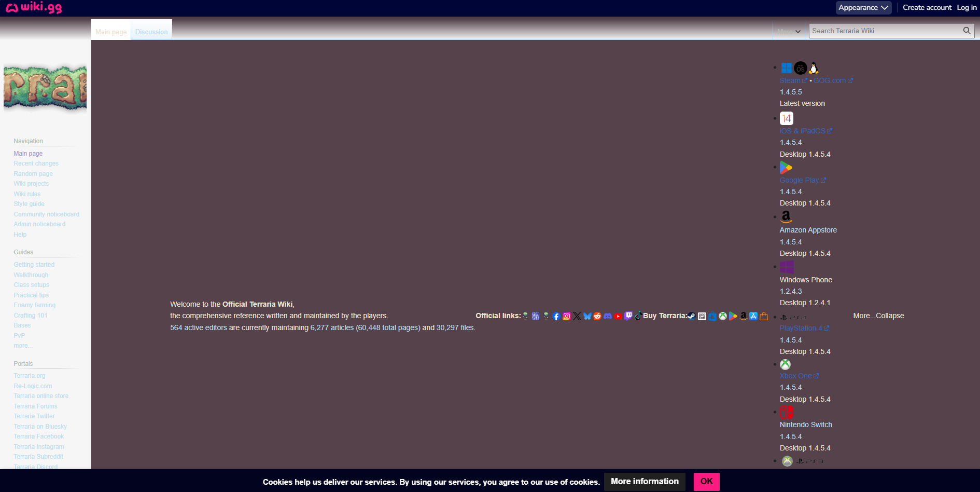Viewport: 980px width, 492px height.
Task: Open the Instagram icon in Official links
Action: click(x=567, y=316)
